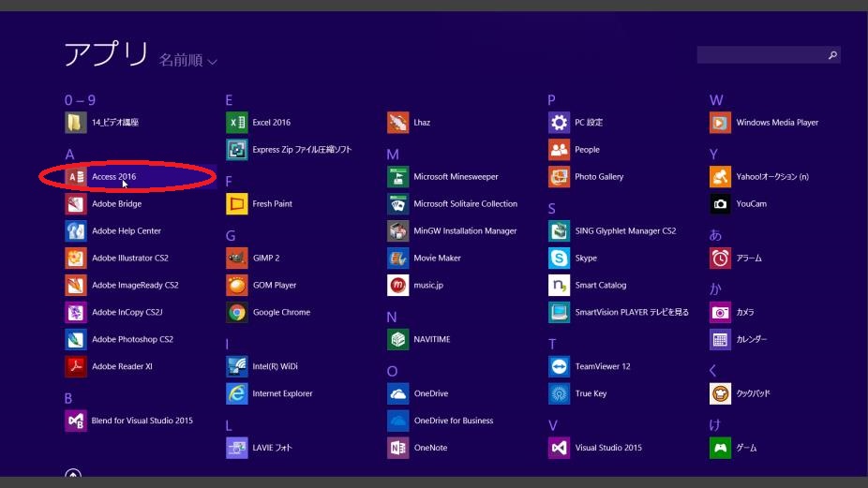
Task: Open GIMP 2 icon
Action: click(237, 258)
